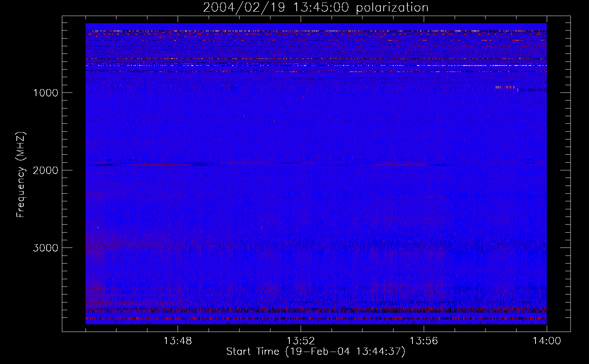The image size is (589, 364).
Task: Click the 13:52 time tick label
Action: pos(301,341)
